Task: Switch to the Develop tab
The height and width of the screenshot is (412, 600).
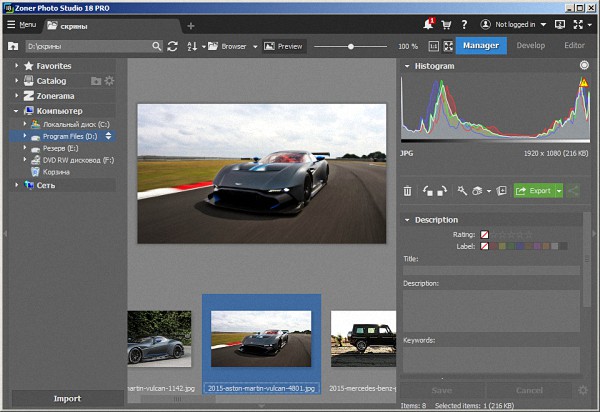Action: [x=532, y=45]
